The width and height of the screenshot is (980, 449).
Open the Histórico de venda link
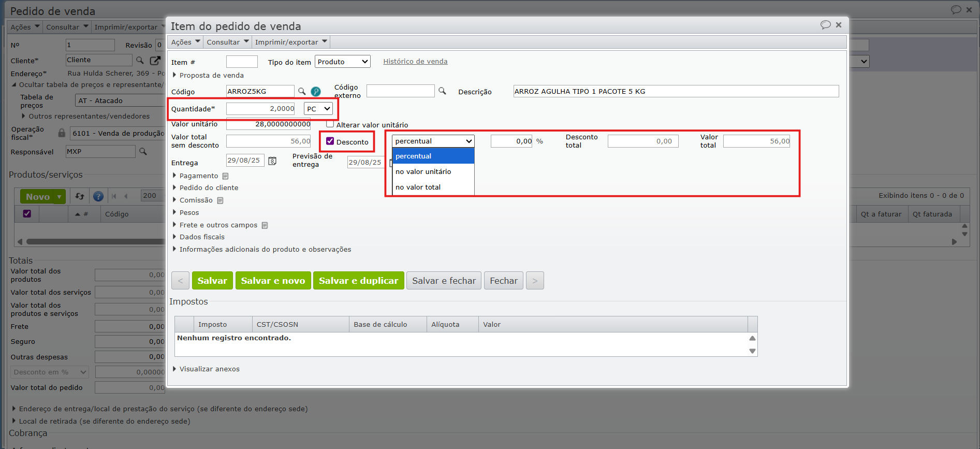(415, 61)
